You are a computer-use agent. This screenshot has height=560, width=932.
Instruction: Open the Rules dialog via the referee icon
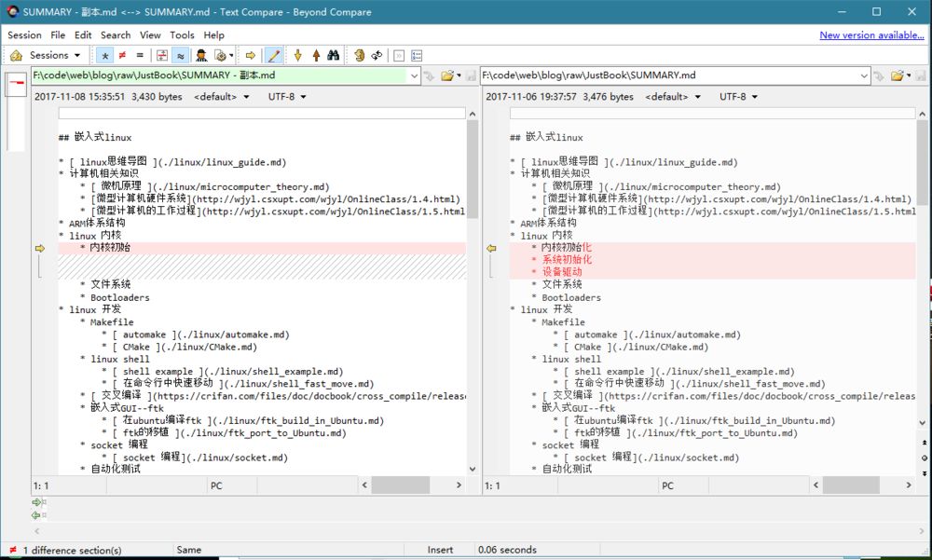[201, 55]
